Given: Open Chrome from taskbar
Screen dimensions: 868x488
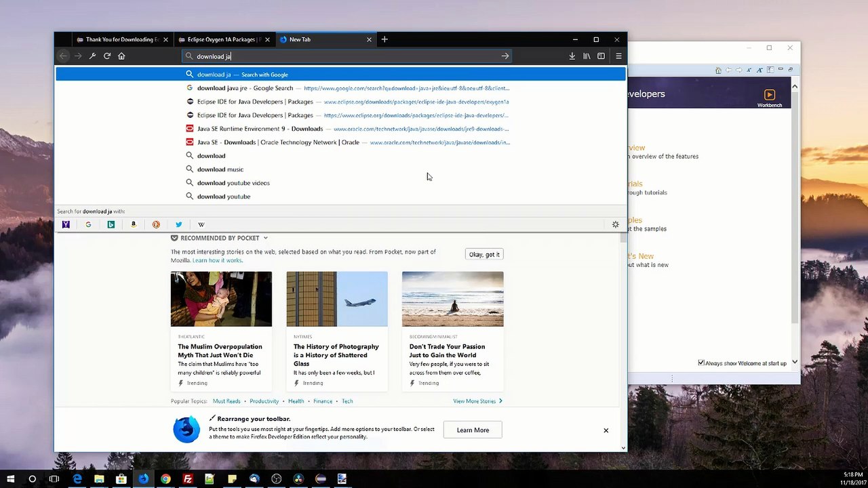Looking at the screenshot, I should pyautogui.click(x=165, y=479).
